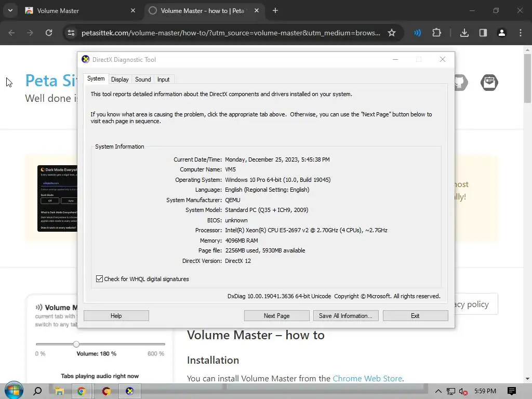
Task: Close the first Volume Master tab
Action: point(133,10)
